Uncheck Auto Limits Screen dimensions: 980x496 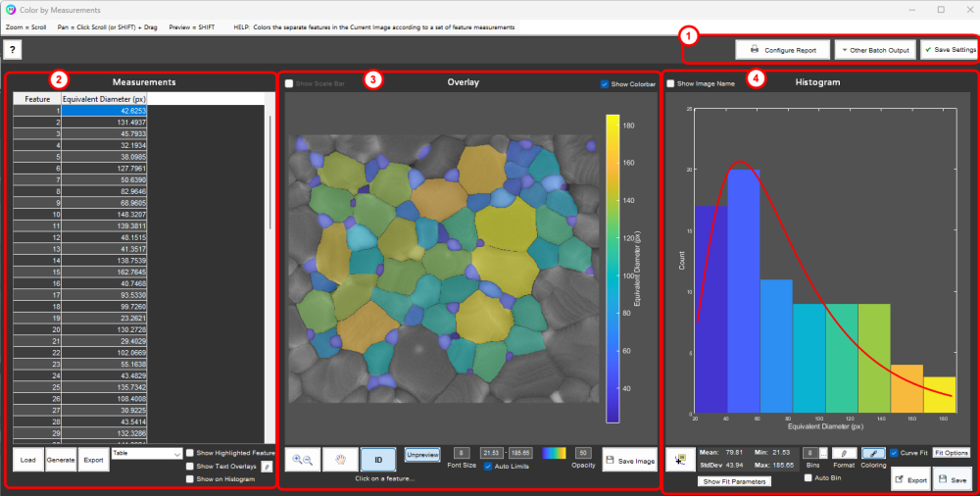(x=488, y=466)
